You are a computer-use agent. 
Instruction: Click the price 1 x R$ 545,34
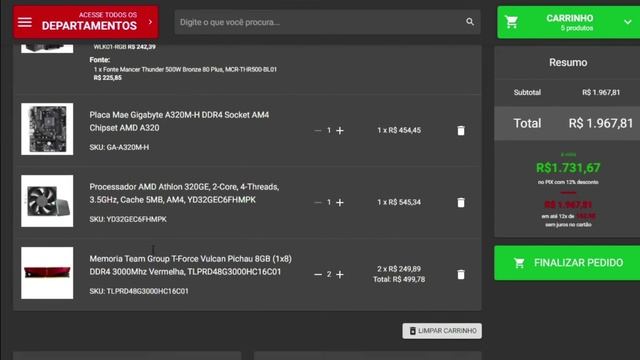pyautogui.click(x=399, y=202)
